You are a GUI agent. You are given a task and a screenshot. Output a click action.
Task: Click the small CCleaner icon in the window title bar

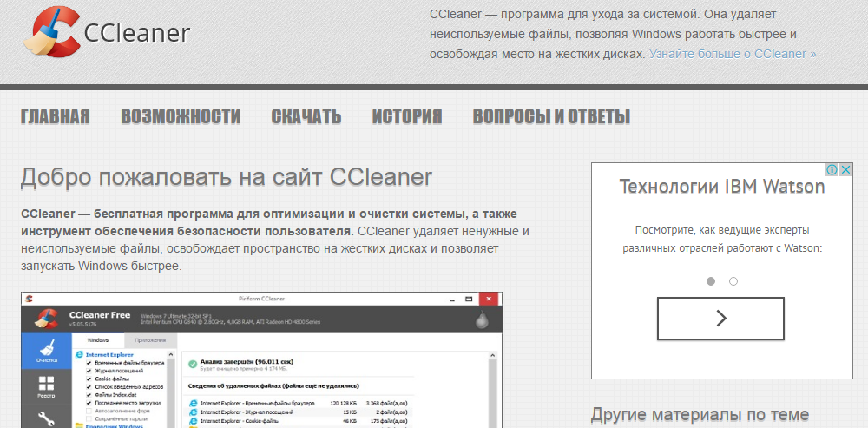coord(30,299)
